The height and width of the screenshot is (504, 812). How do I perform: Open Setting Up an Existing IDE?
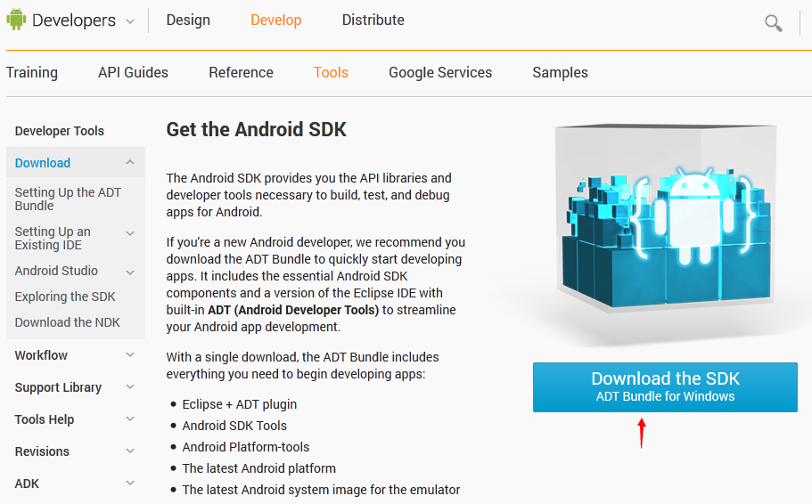53,238
